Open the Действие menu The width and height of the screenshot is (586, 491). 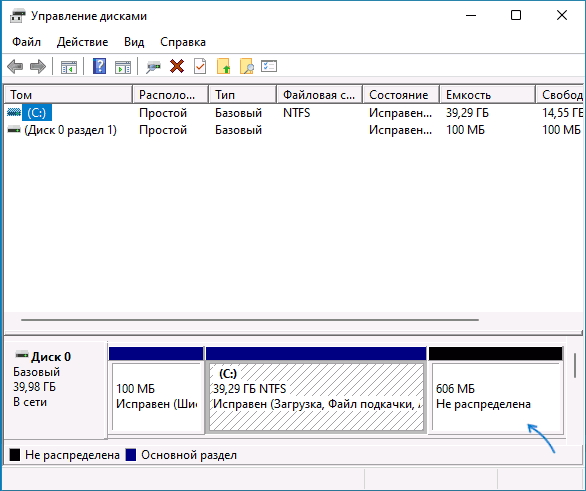tap(83, 42)
